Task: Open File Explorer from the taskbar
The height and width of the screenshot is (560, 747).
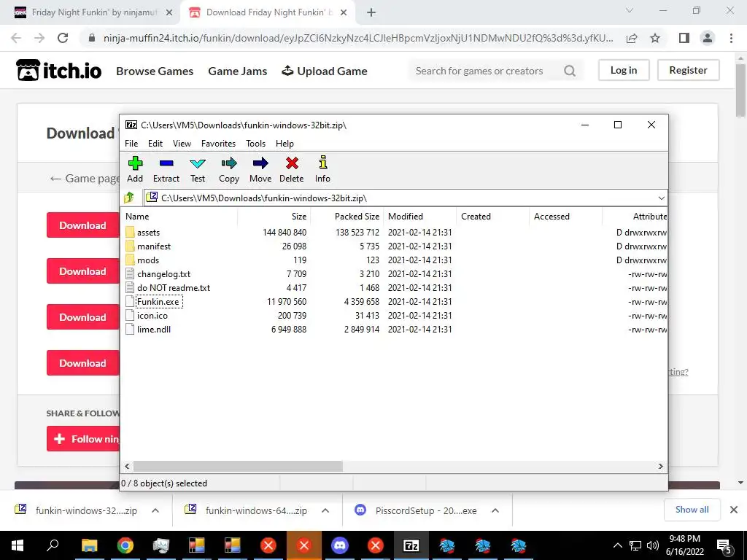Action: point(89,545)
